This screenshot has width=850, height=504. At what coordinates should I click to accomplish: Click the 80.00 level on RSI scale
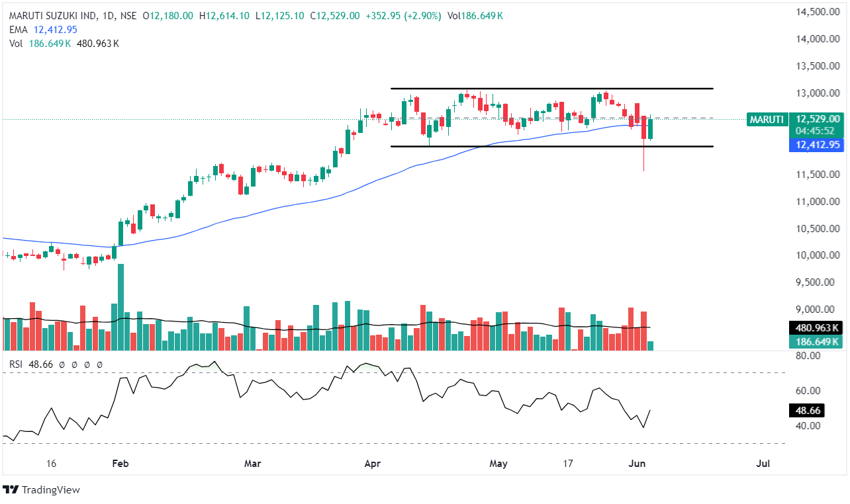pyautogui.click(x=807, y=356)
